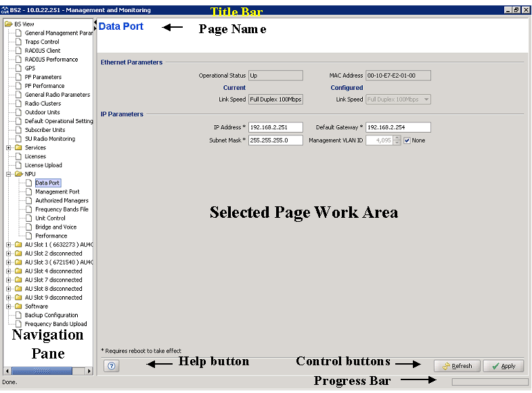The height and width of the screenshot is (393, 532).
Task: Collapse the NPU tree node
Action: 8,174
